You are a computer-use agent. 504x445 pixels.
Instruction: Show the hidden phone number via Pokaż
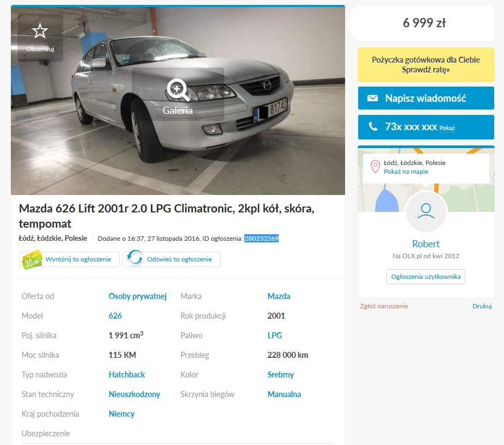(447, 128)
